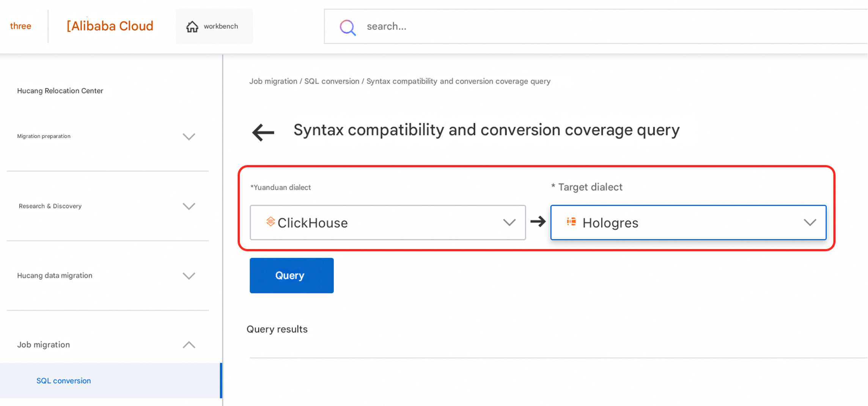
Task: Click the back arrow beside page title
Action: pyautogui.click(x=263, y=132)
